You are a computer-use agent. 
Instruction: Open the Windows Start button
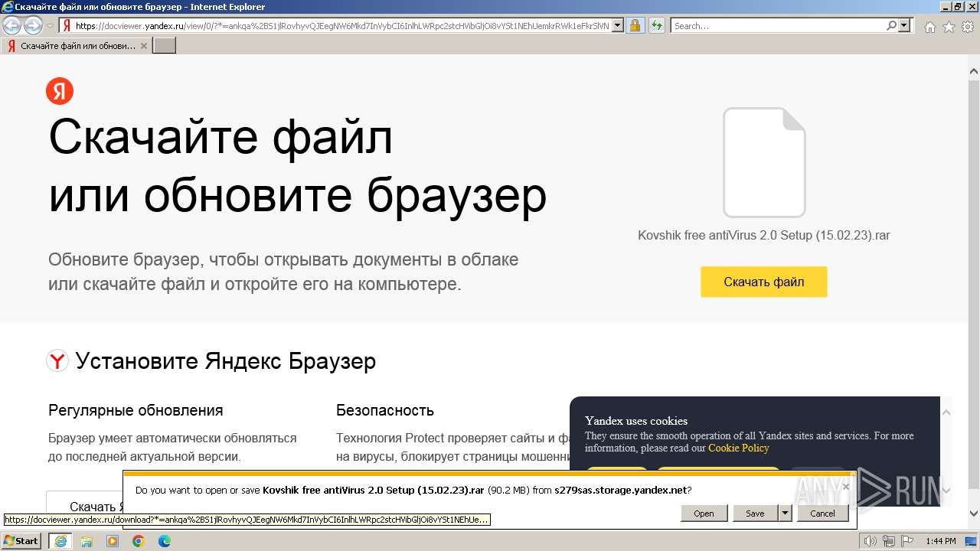[x=21, y=541]
